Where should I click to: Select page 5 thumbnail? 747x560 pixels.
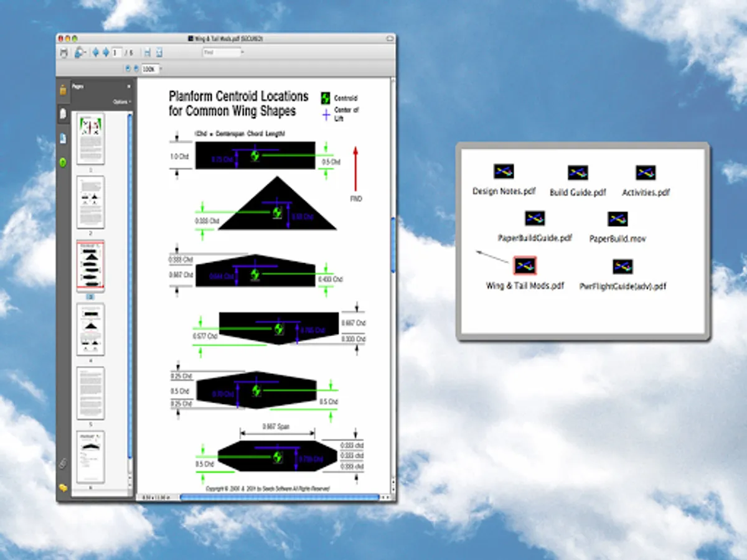[90, 393]
